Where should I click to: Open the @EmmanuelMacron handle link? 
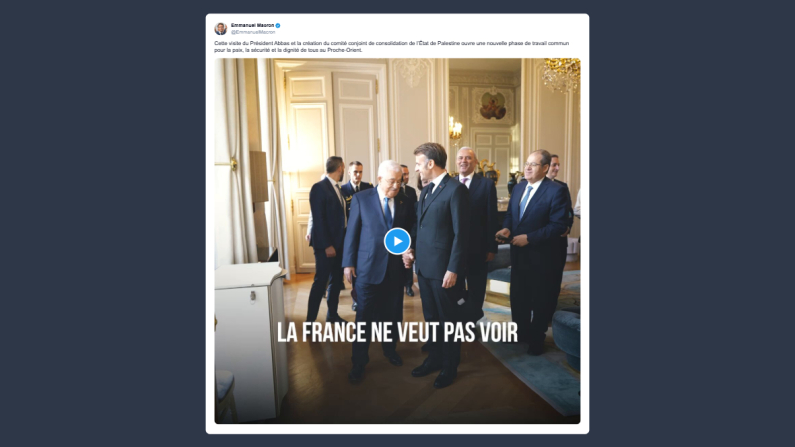(253, 32)
